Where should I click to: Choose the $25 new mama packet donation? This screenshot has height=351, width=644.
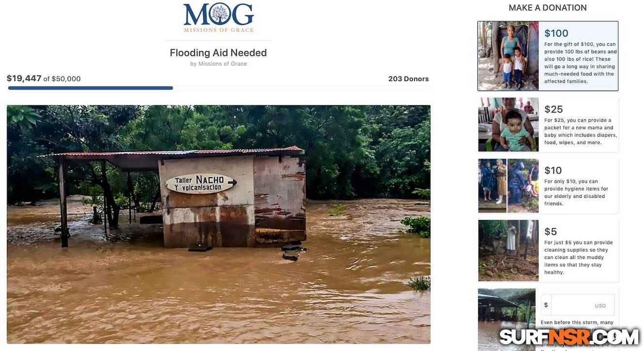pos(548,124)
